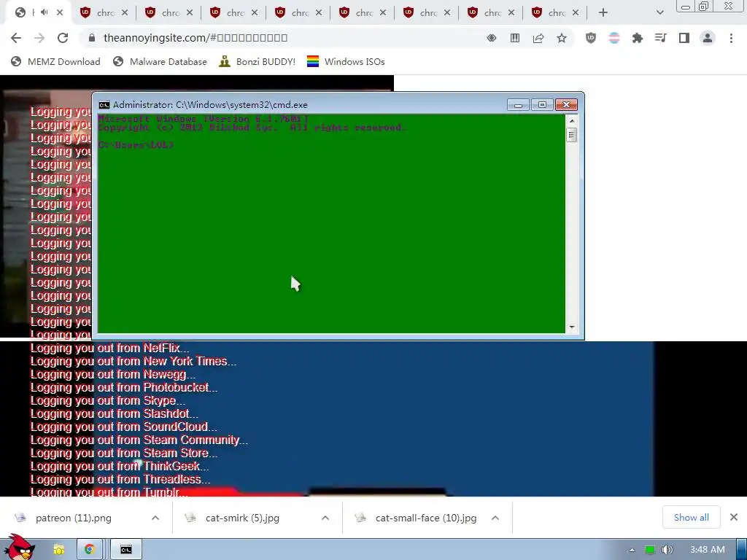Viewport: 747px width, 560px height.
Task: Expand options for patreon (11).png download
Action: (155, 518)
